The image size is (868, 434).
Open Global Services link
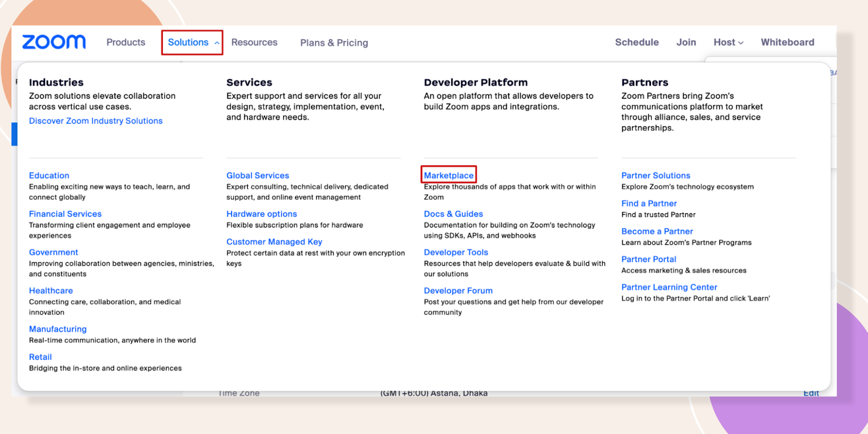click(x=258, y=176)
